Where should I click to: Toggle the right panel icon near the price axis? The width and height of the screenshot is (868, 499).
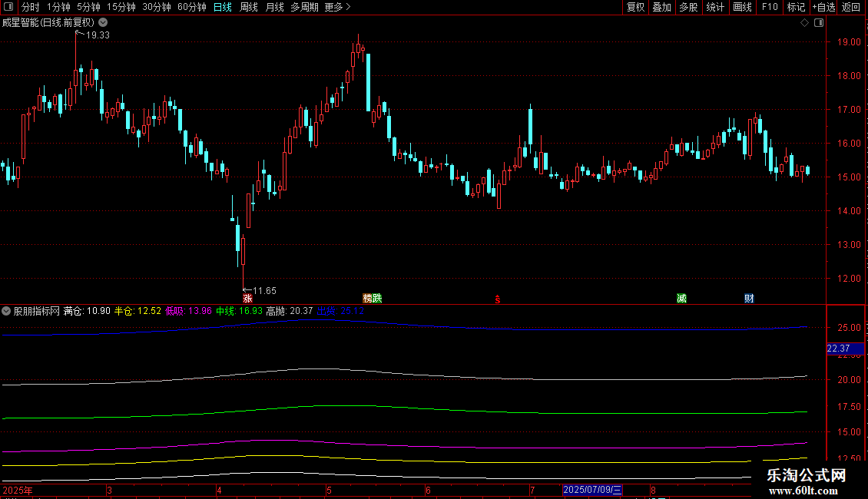(x=817, y=23)
